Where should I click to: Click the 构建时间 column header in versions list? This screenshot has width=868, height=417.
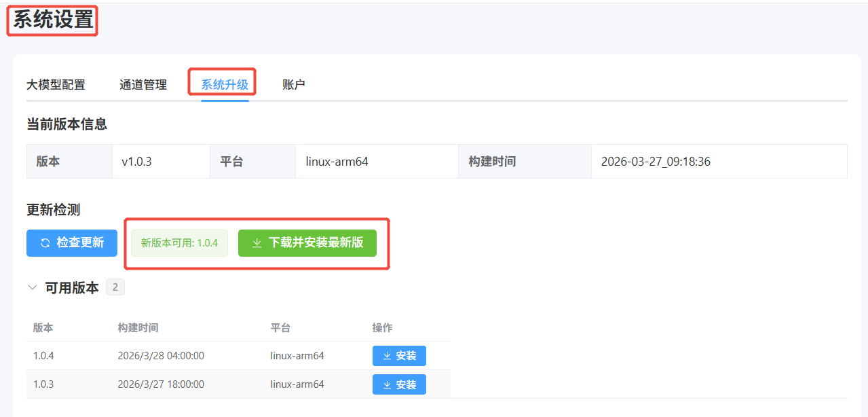click(x=138, y=327)
